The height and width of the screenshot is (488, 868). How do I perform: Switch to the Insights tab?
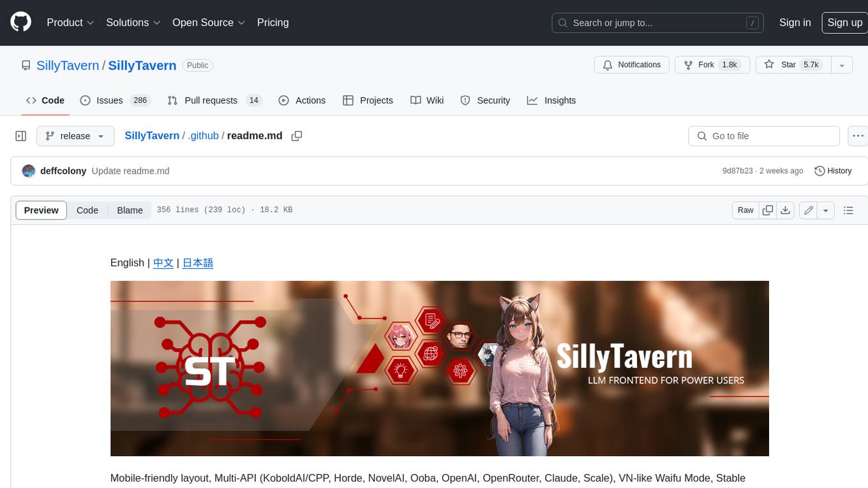551,100
